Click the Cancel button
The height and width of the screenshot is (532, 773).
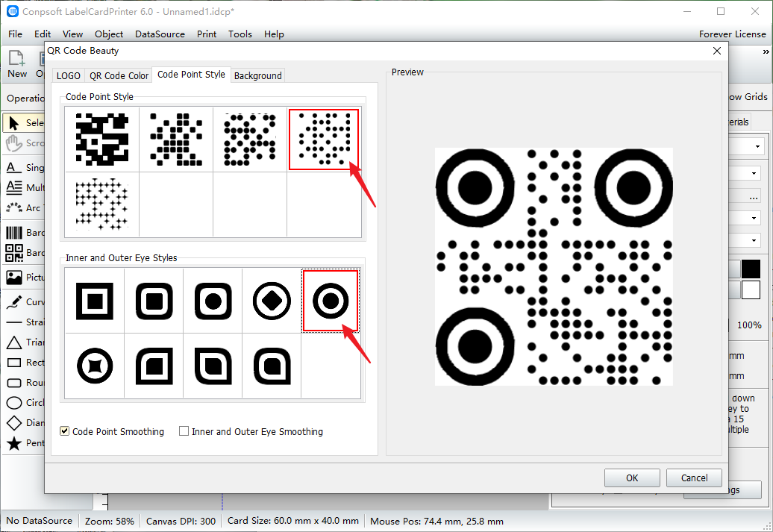pos(694,478)
